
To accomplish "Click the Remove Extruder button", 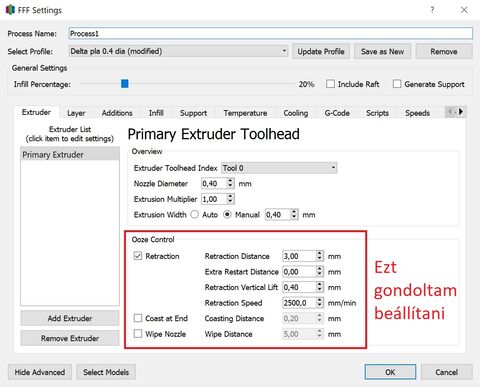I will coord(70,338).
